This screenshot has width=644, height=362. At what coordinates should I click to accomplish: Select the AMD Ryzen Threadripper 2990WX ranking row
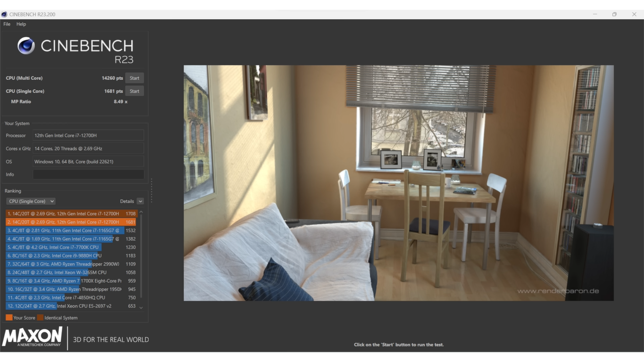66,264
